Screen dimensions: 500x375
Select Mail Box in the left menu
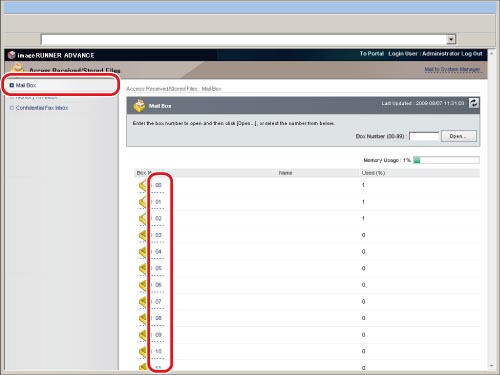(x=26, y=85)
